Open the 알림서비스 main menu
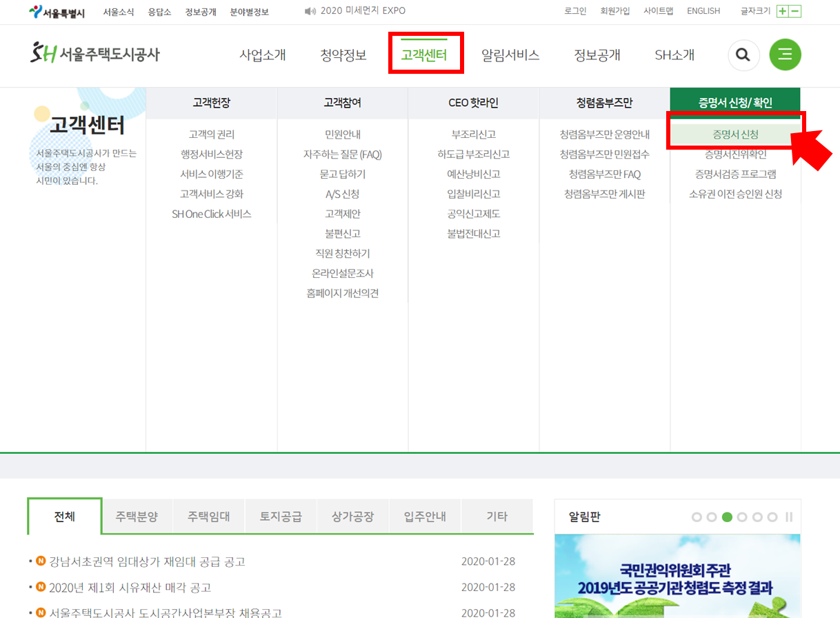The image size is (840, 618). tap(510, 55)
